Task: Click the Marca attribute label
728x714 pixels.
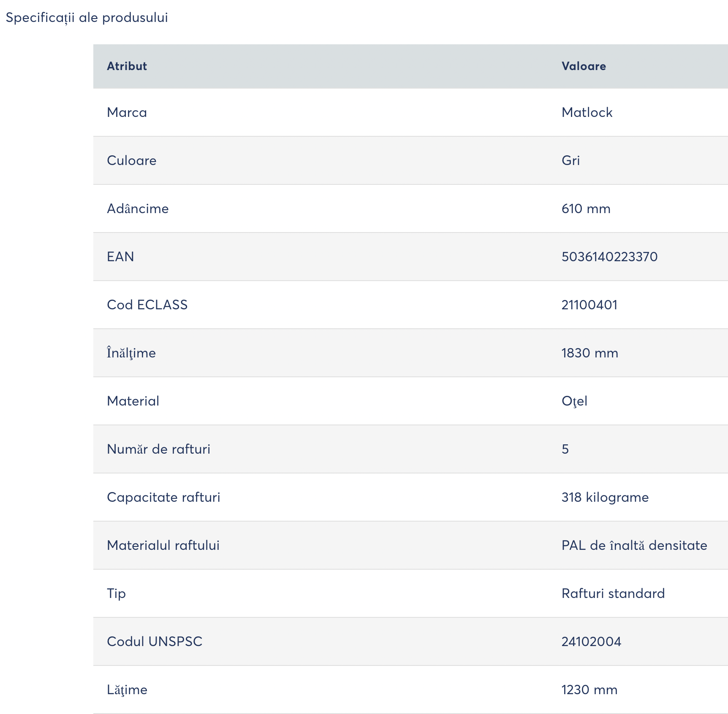Action: coord(127,112)
